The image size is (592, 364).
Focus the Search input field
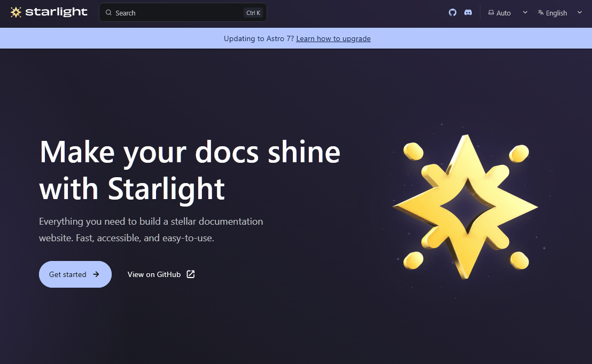pyautogui.click(x=183, y=12)
